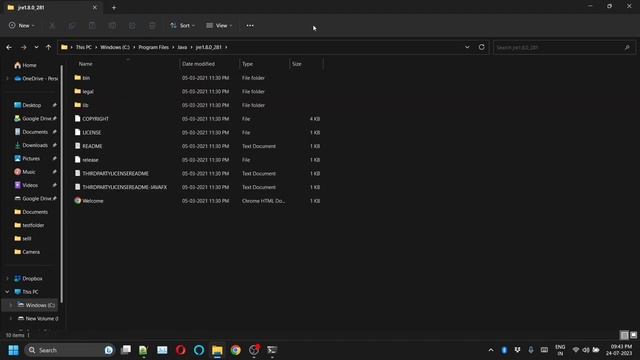Switch to Large icons view at bottom-right
This screenshot has height=360, width=640.
click(633, 335)
